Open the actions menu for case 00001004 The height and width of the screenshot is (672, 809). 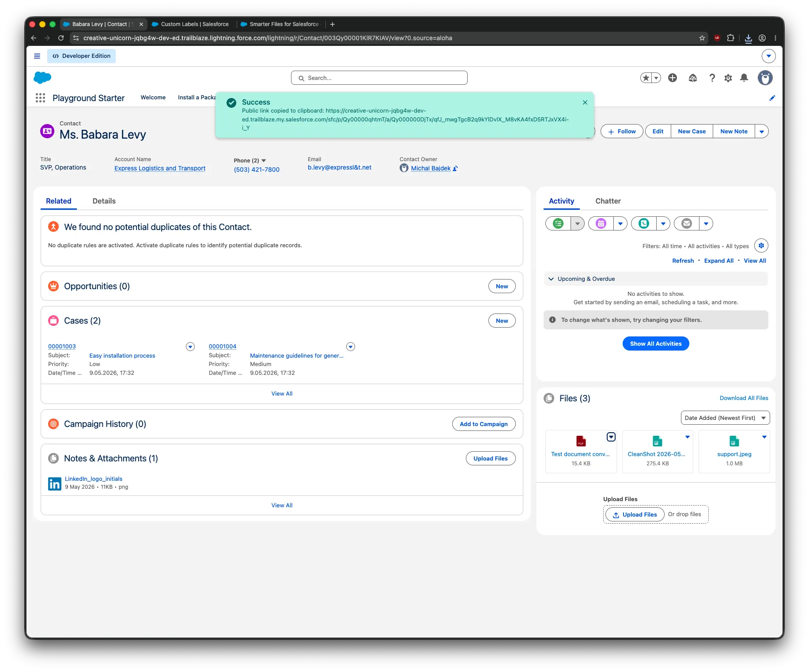pos(351,347)
